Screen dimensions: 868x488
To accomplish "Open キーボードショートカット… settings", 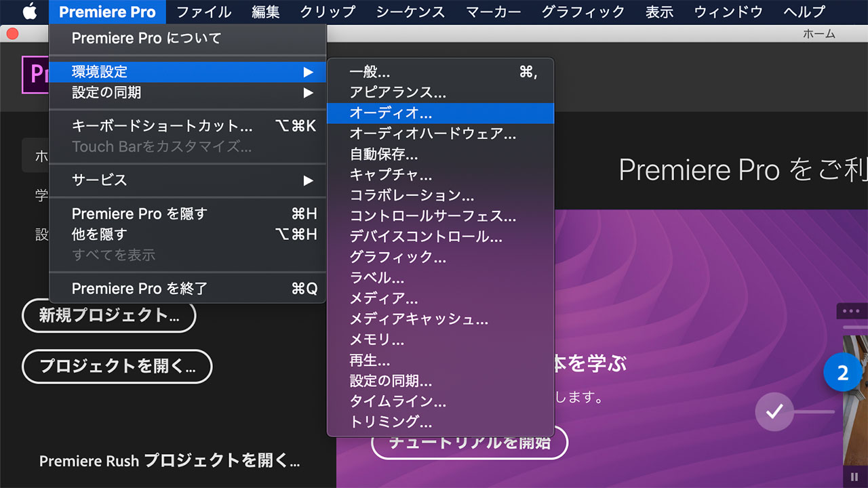I will [187, 126].
